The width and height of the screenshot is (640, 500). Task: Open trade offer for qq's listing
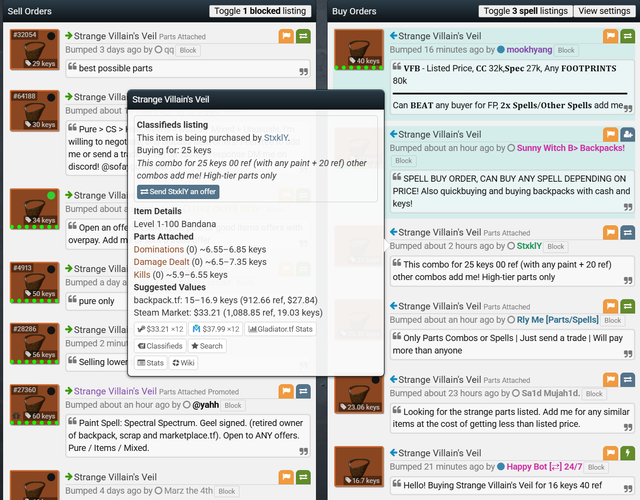point(303,36)
